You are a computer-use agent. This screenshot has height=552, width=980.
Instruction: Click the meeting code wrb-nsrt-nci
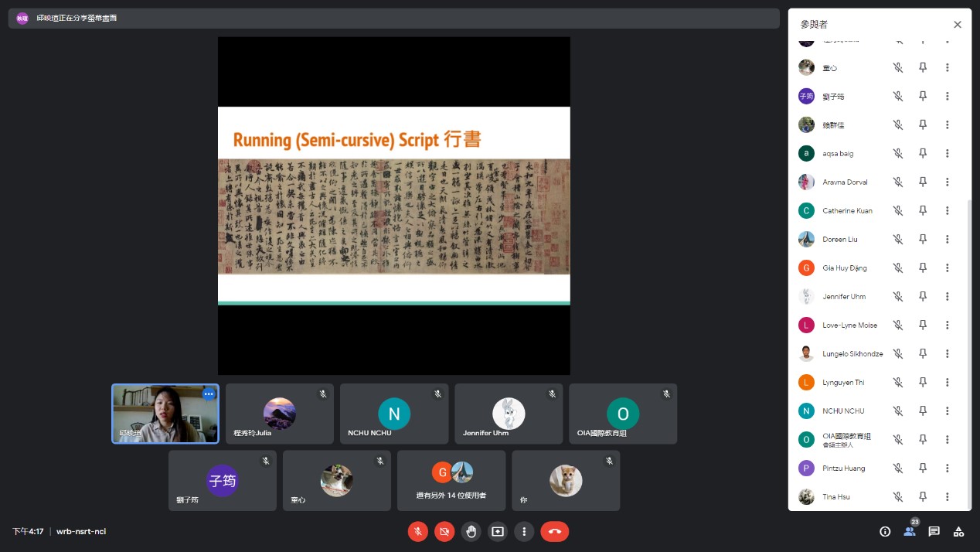coord(81,532)
